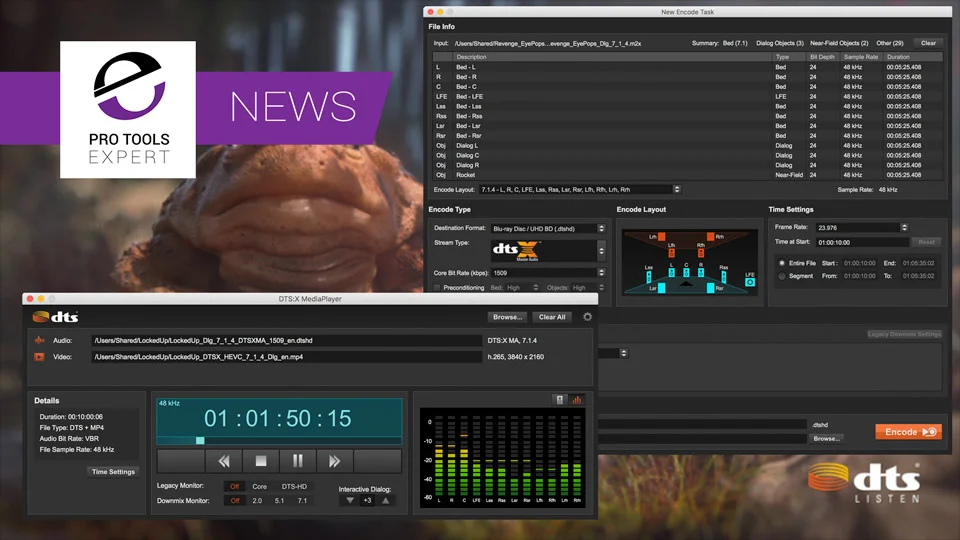The image size is (960, 540).
Task: Click Clear All in MediaPlayer
Action: pyautogui.click(x=552, y=317)
